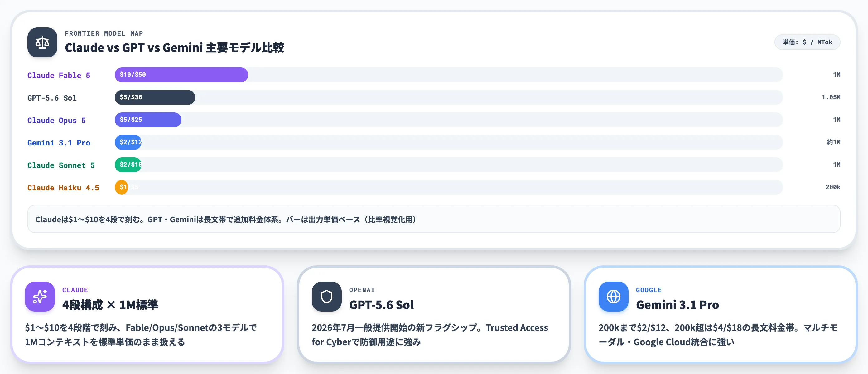
Task: Click the GPT-5.6 Sol dark bar
Action: [x=155, y=97]
